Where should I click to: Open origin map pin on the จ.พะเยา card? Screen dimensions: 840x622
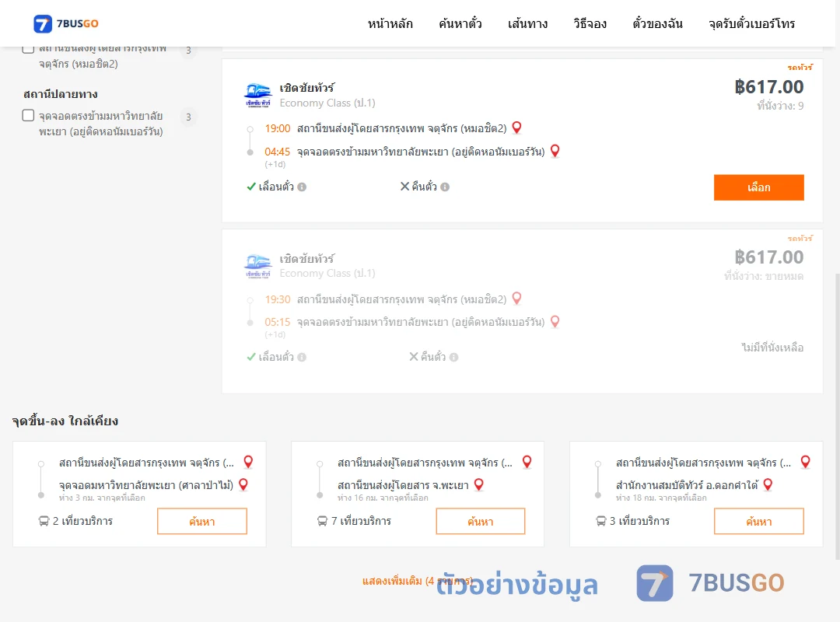527,462
